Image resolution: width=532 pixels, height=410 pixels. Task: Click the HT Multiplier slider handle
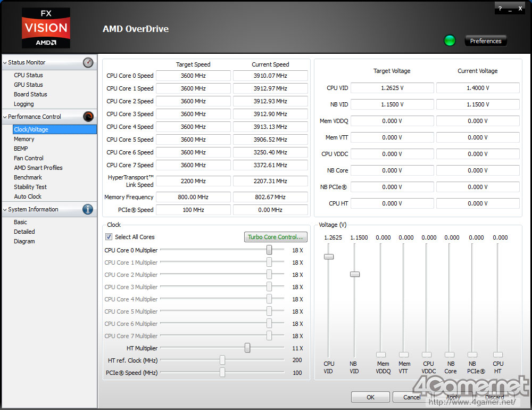(247, 348)
